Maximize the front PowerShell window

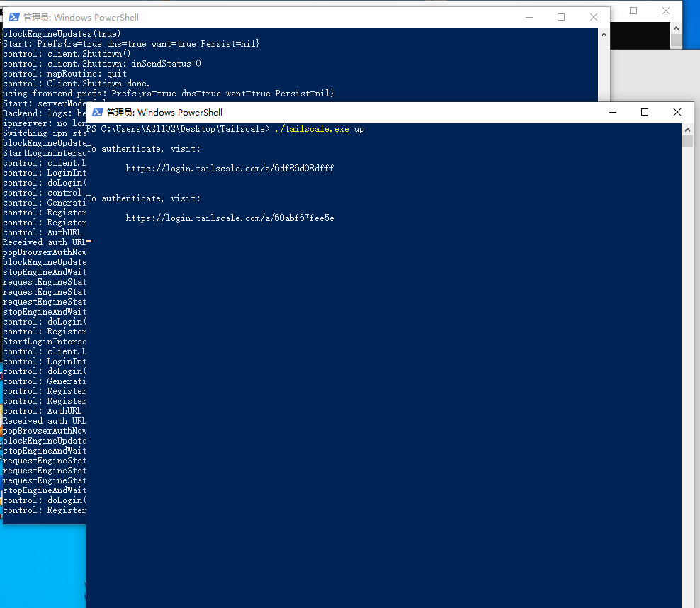click(x=645, y=112)
